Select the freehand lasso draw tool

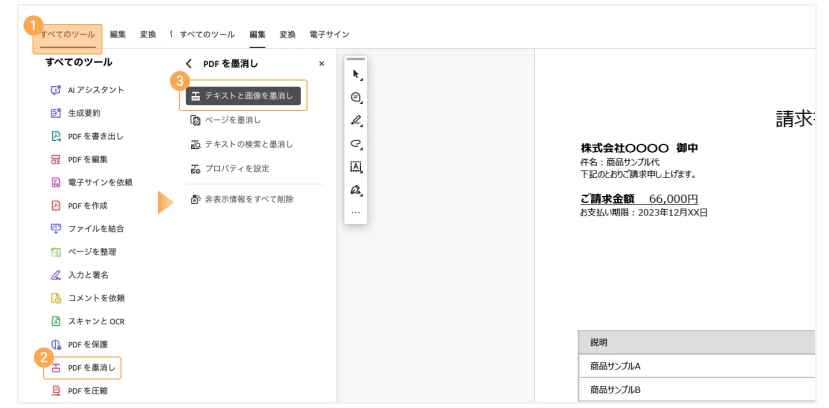click(356, 144)
